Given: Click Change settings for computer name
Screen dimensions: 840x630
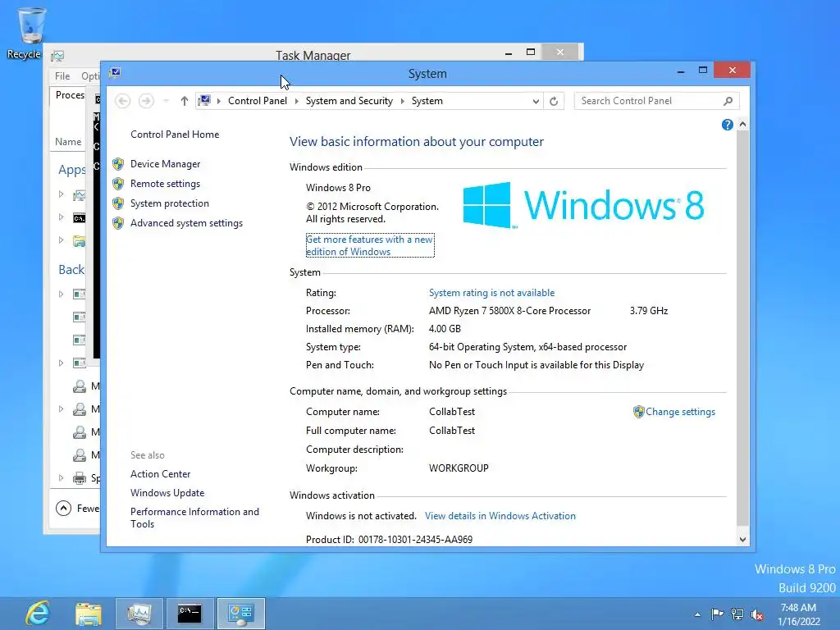Looking at the screenshot, I should 680,412.
